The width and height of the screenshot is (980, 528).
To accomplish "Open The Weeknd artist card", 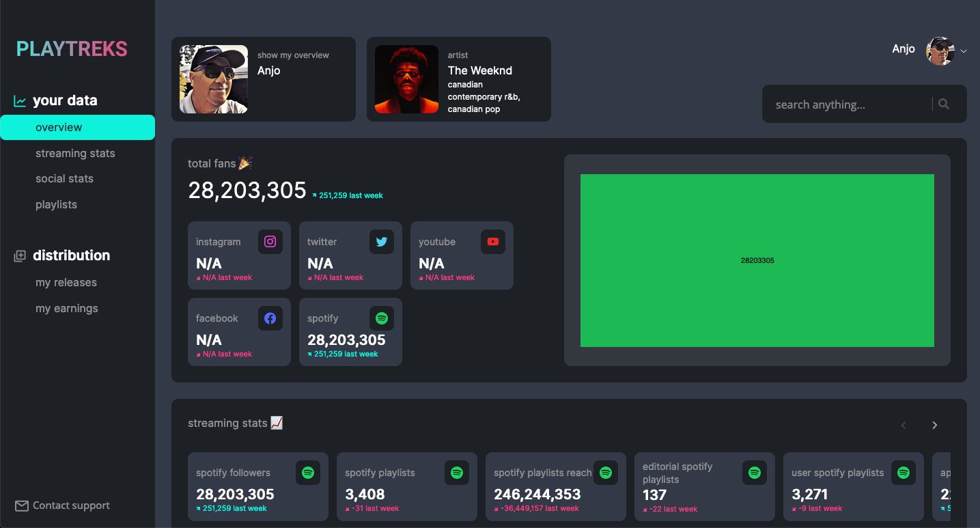I will 459,79.
